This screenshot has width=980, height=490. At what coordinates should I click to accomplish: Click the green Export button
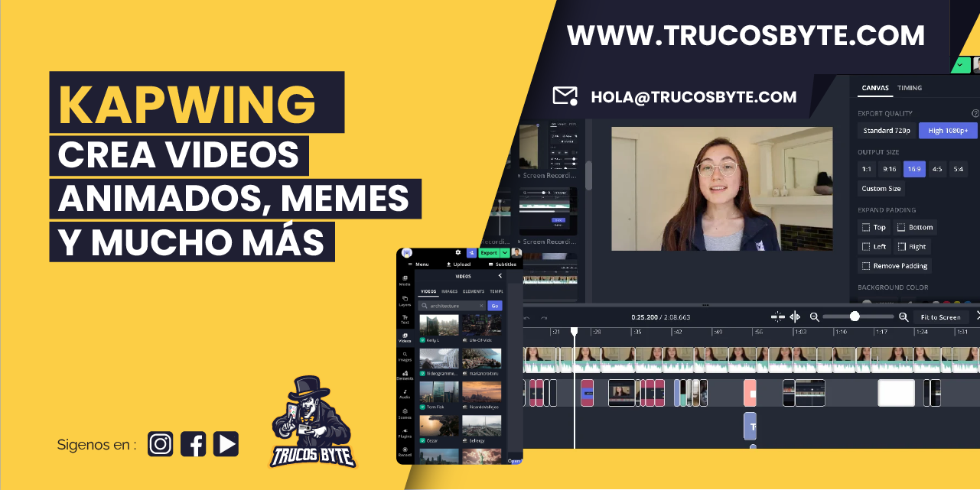pos(489,252)
